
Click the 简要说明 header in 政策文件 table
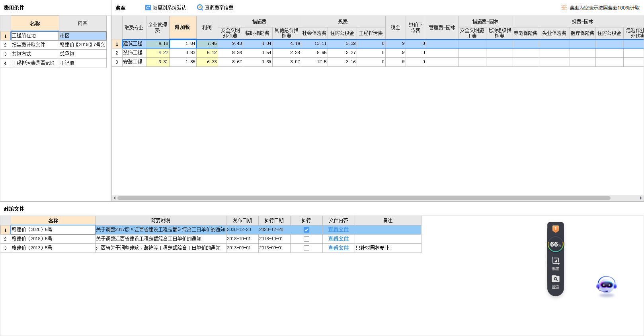161,221
